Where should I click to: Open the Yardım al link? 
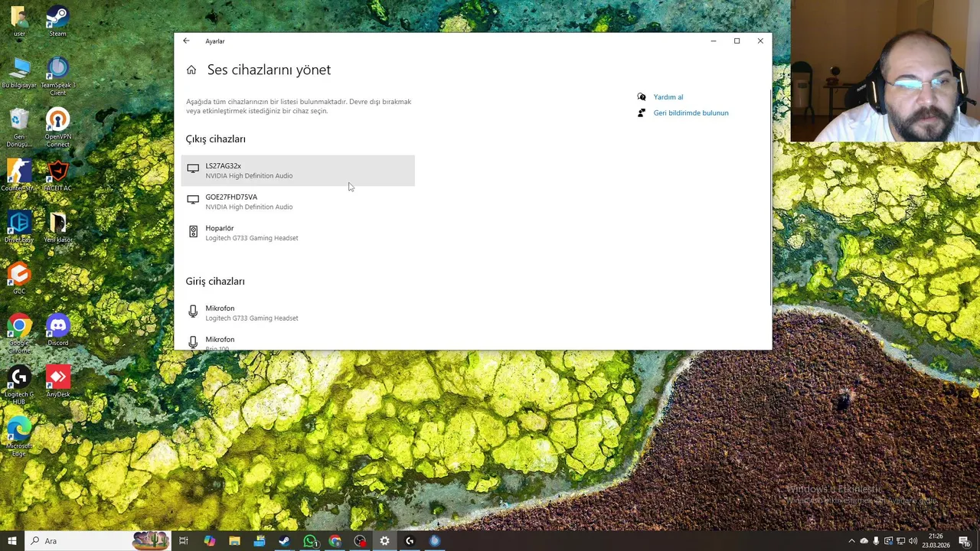[x=668, y=97]
